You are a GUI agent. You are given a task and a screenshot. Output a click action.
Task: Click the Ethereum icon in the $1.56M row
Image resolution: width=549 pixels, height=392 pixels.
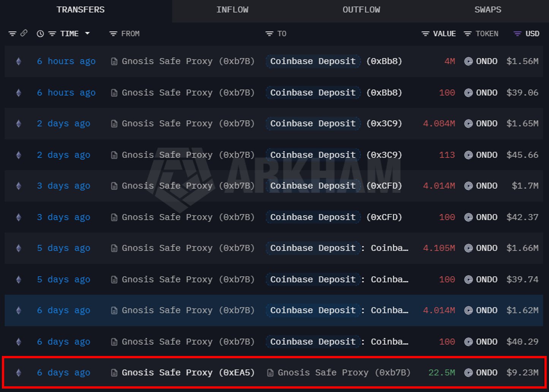[19, 61]
